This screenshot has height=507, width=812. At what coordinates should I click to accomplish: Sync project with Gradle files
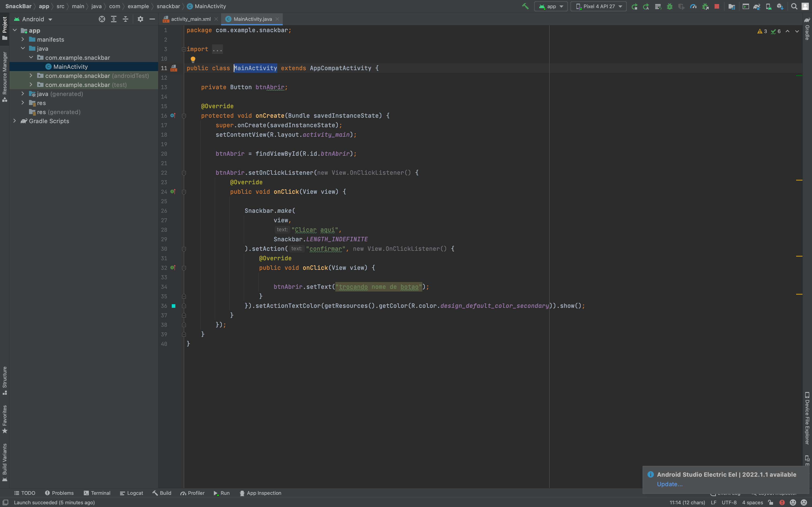757,6
